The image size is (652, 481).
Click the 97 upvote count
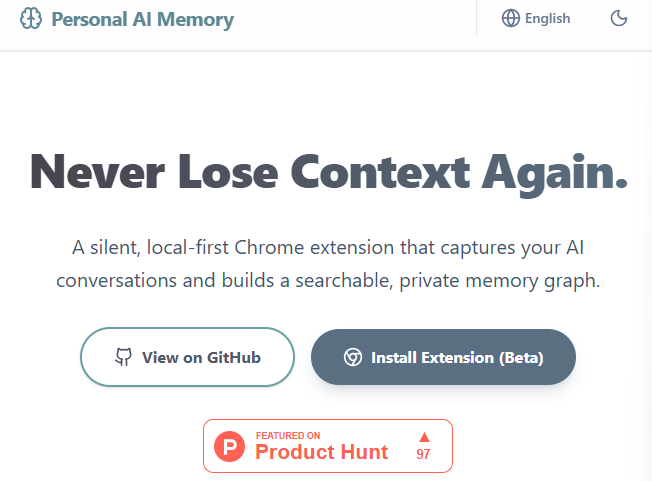pyautogui.click(x=424, y=455)
